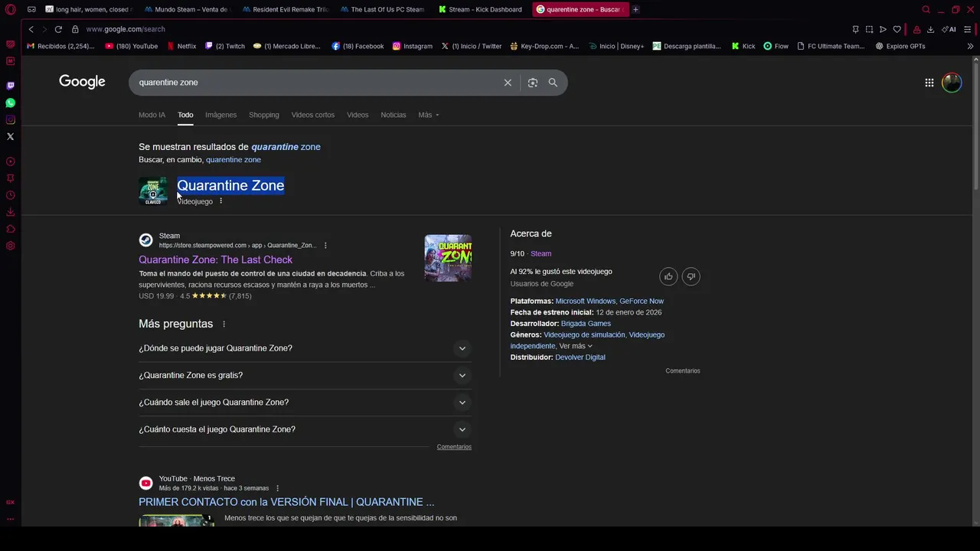Open the sidebar player icon
Image resolution: width=980 pixels, height=551 pixels.
click(x=10, y=161)
